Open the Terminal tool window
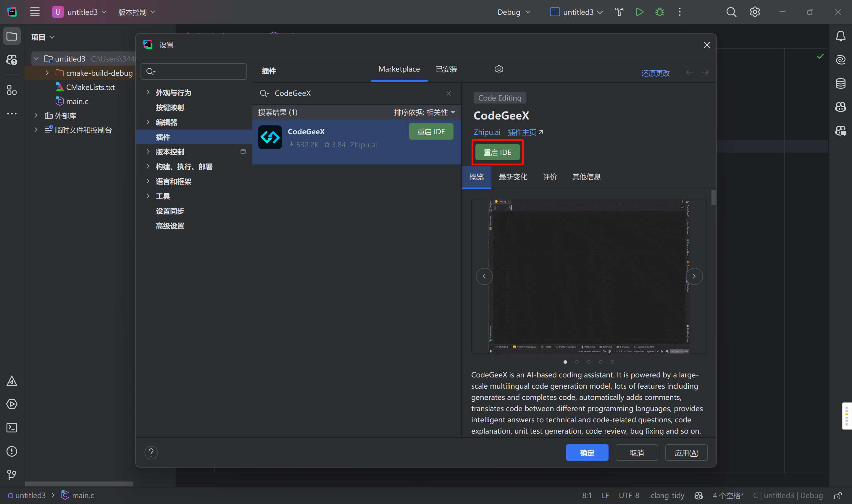This screenshot has width=852, height=504. pyautogui.click(x=12, y=428)
